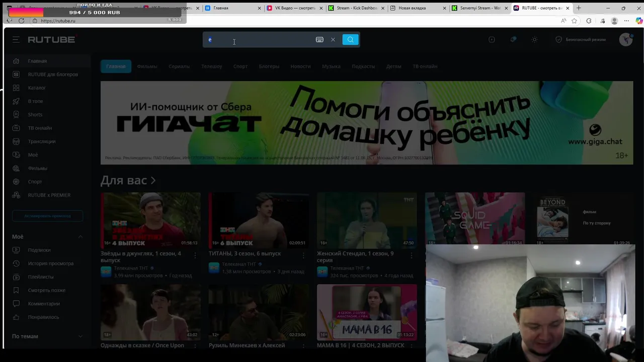This screenshot has width=644, height=362.
Task: Open Смотреть позже in the sidebar
Action: 47,290
